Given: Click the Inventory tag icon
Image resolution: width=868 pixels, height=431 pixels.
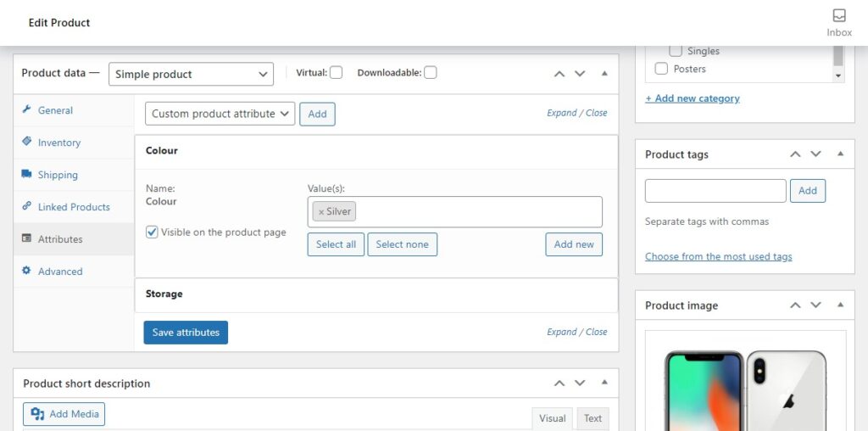Looking at the screenshot, I should (26, 142).
